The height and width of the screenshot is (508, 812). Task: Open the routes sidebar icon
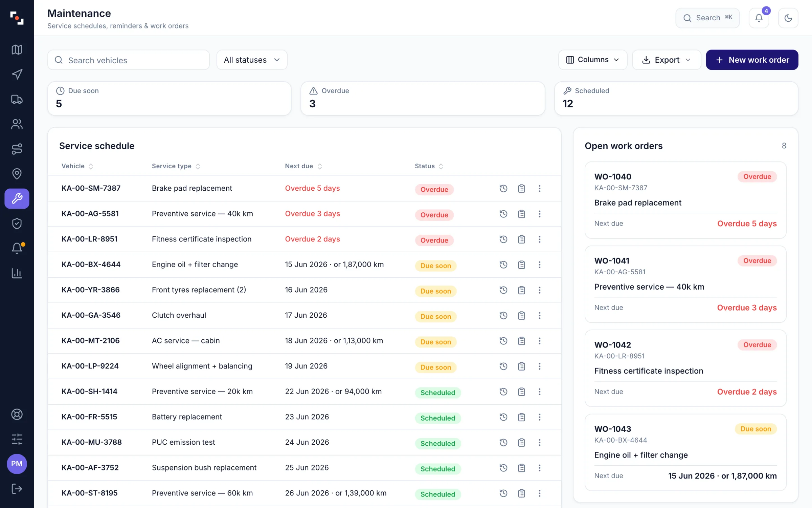coord(17,149)
